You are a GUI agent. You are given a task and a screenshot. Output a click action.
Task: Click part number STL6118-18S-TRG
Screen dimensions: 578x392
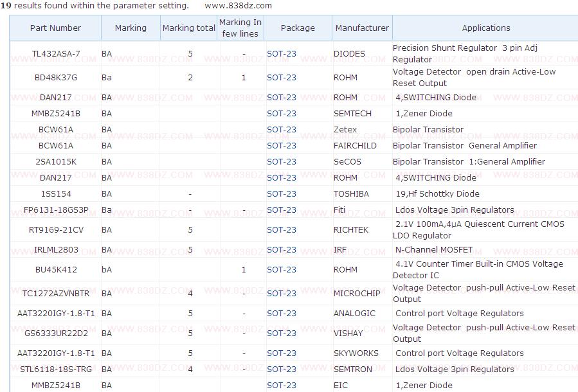point(56,370)
